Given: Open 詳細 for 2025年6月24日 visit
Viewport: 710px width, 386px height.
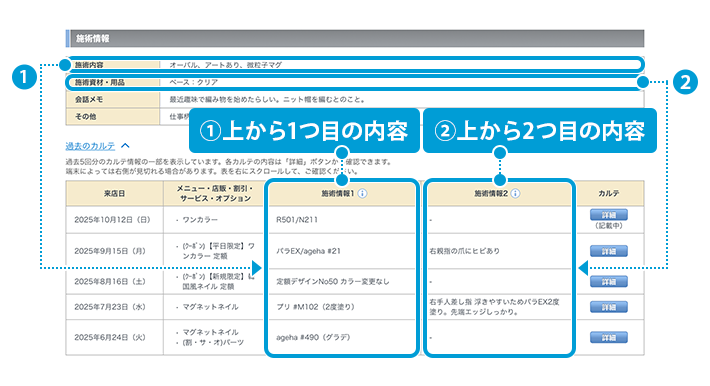Looking at the screenshot, I should [609, 338].
